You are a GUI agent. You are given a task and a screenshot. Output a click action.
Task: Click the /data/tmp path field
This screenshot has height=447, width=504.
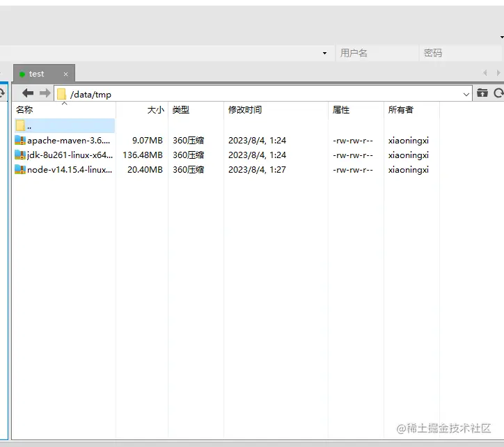tap(263, 95)
